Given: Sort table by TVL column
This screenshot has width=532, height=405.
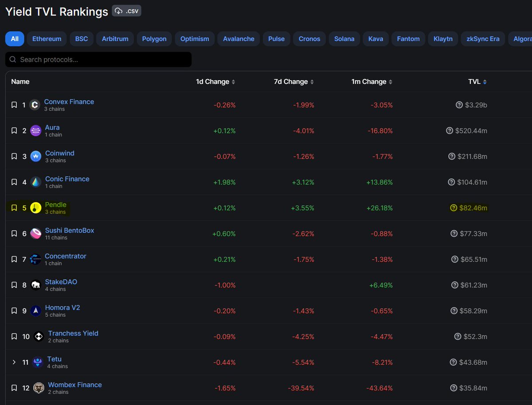Looking at the screenshot, I should 477,82.
